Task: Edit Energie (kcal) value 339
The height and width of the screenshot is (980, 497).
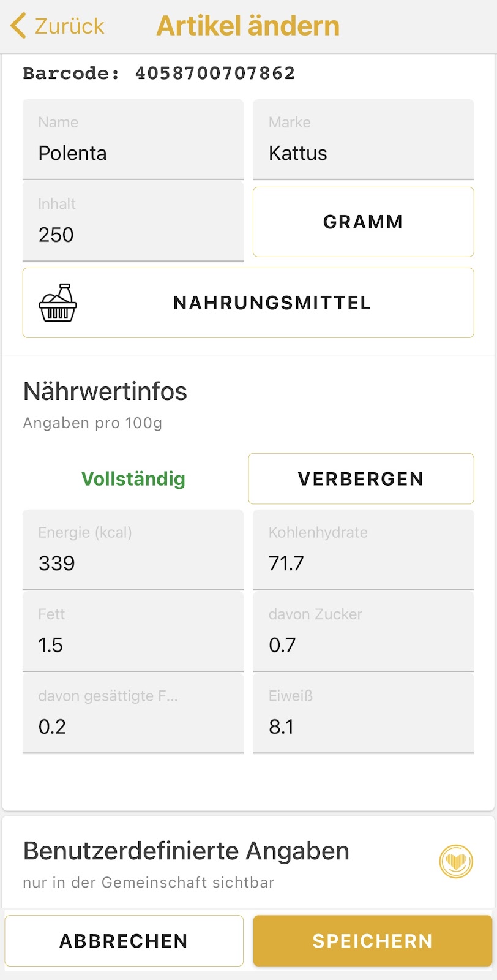Action: coord(133,550)
